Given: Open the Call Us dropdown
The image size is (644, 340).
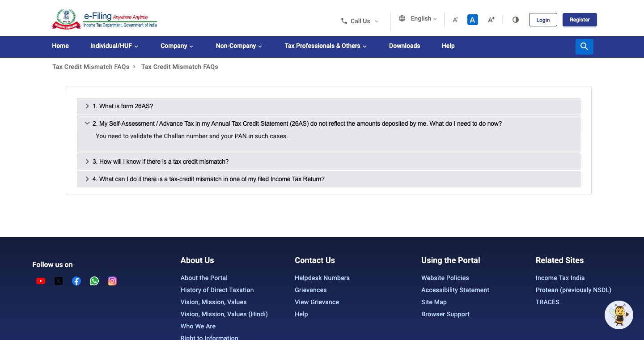Looking at the screenshot, I should pyautogui.click(x=360, y=21).
